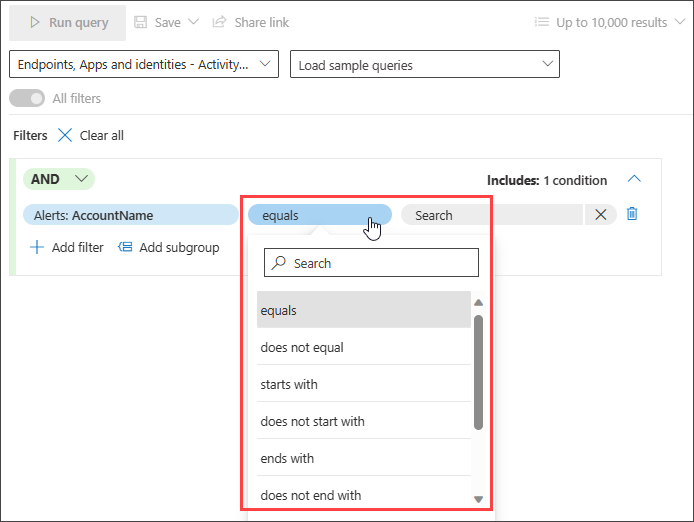The image size is (694, 522).
Task: Select the starts with option
Action: click(364, 384)
